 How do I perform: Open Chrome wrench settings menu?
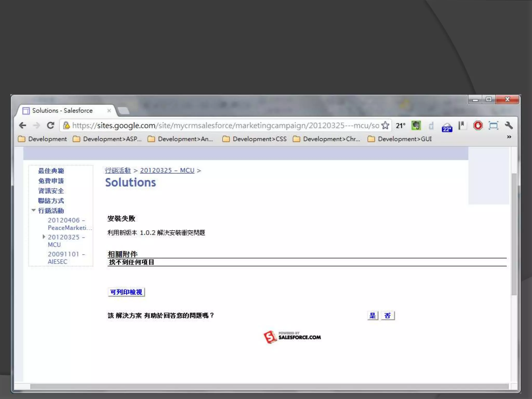pyautogui.click(x=509, y=126)
